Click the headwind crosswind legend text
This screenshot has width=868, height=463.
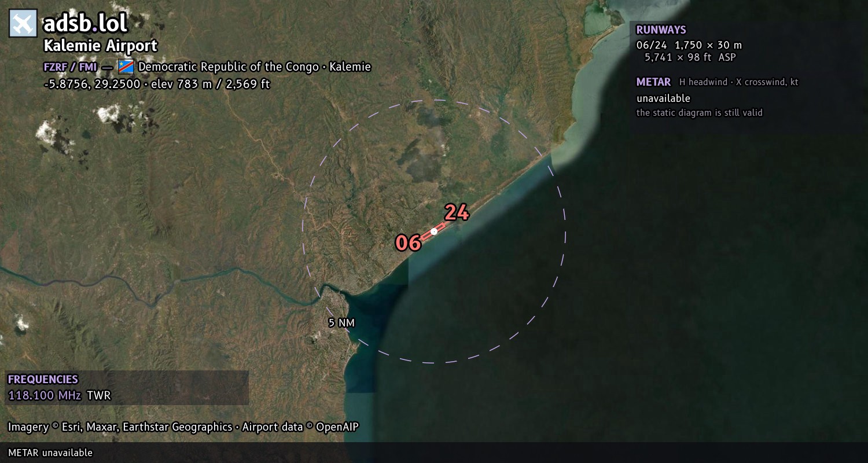pyautogui.click(x=738, y=82)
